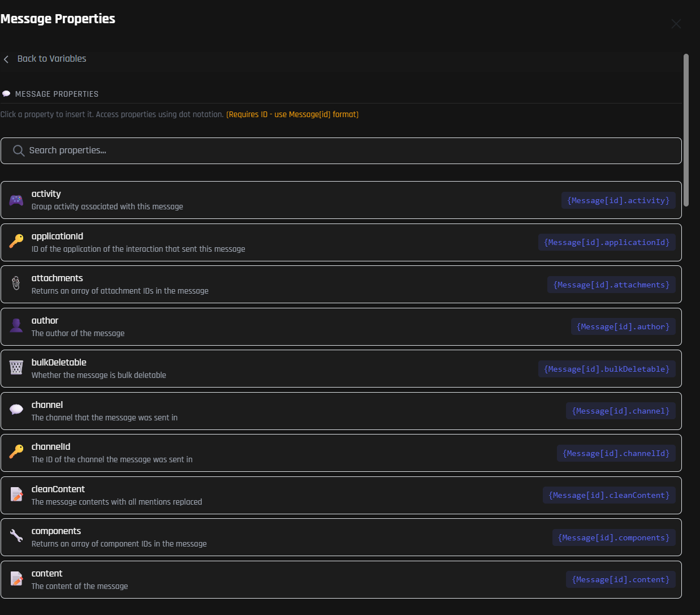
Task: Go back to Variables
Action: 51,59
